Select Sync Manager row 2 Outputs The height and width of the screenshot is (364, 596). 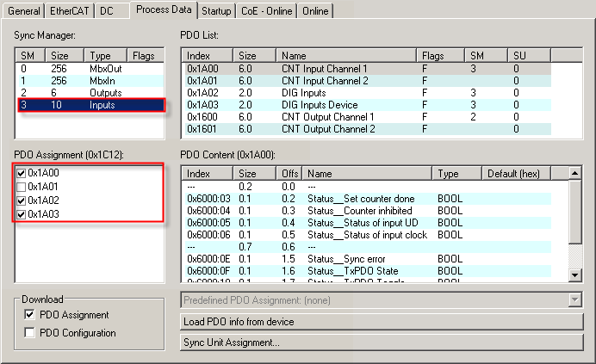(x=90, y=93)
